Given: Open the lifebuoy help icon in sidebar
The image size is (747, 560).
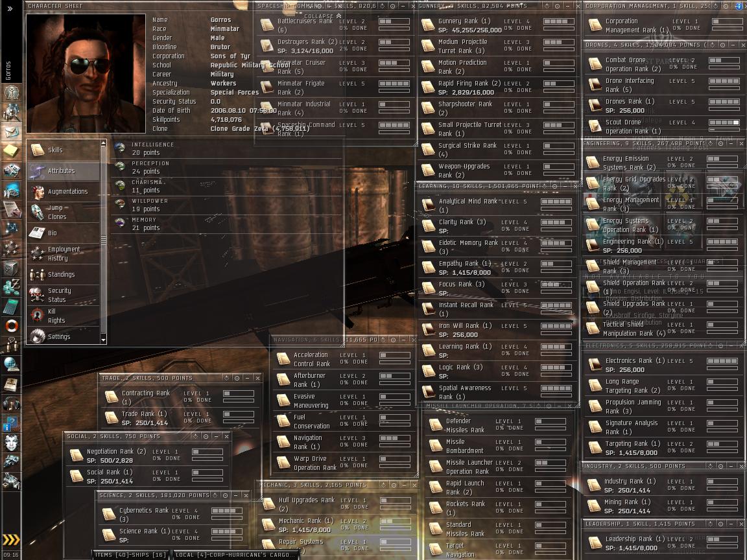Looking at the screenshot, I should click(x=11, y=326).
